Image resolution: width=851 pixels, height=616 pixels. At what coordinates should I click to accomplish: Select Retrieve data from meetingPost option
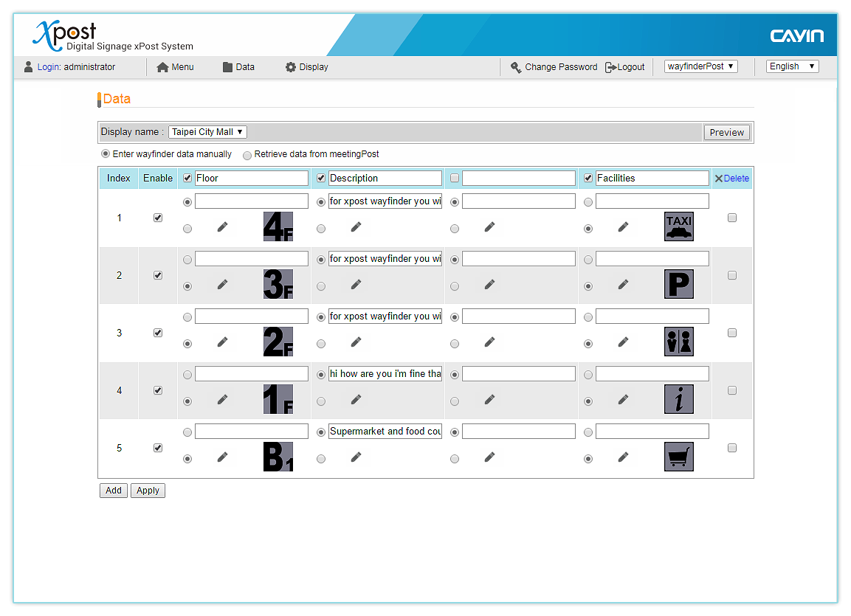click(x=247, y=154)
